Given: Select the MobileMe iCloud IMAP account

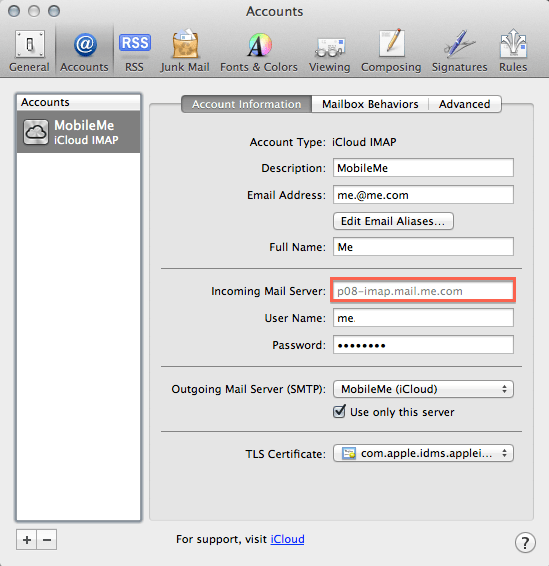Looking at the screenshot, I should click(78, 132).
